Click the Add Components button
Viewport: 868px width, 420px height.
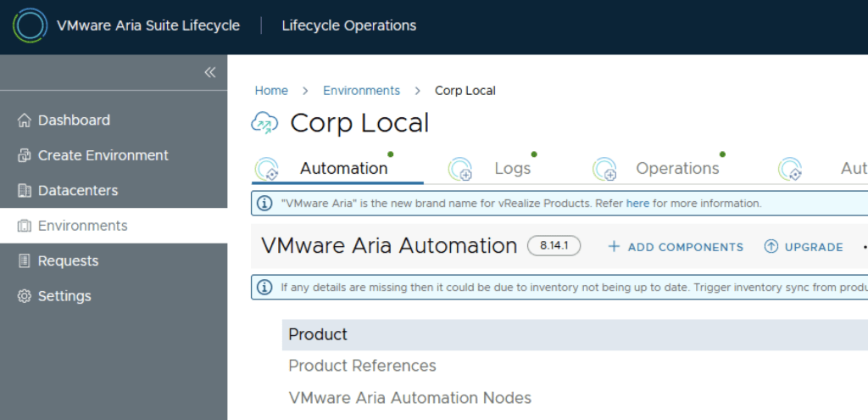(x=676, y=247)
